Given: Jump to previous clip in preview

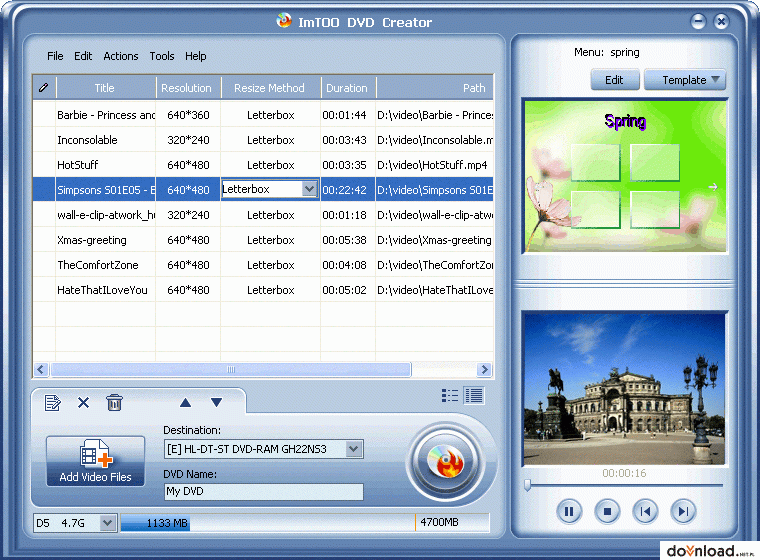Looking at the screenshot, I should [645, 511].
